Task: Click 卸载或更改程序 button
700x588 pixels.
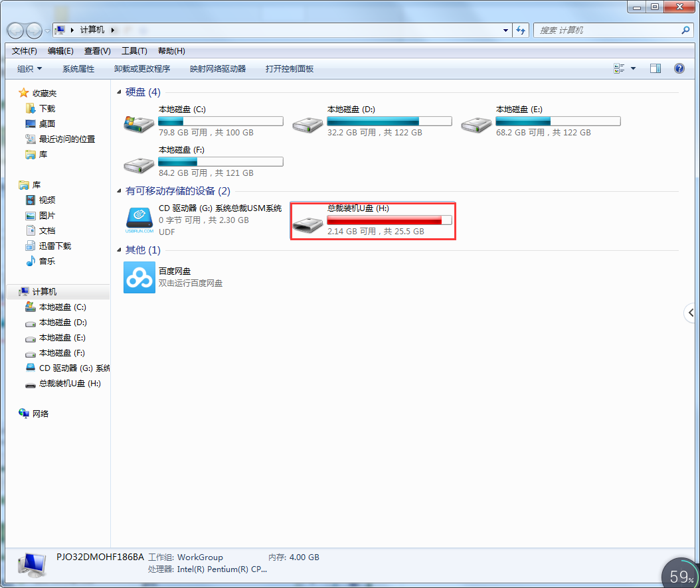Action: 142,68
